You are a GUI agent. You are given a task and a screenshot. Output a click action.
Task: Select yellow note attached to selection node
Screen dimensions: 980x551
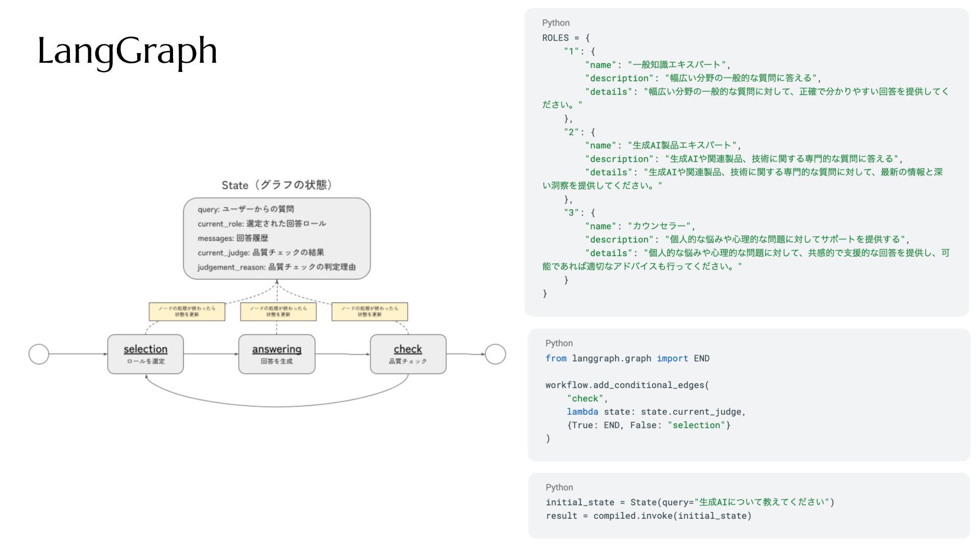click(x=187, y=312)
